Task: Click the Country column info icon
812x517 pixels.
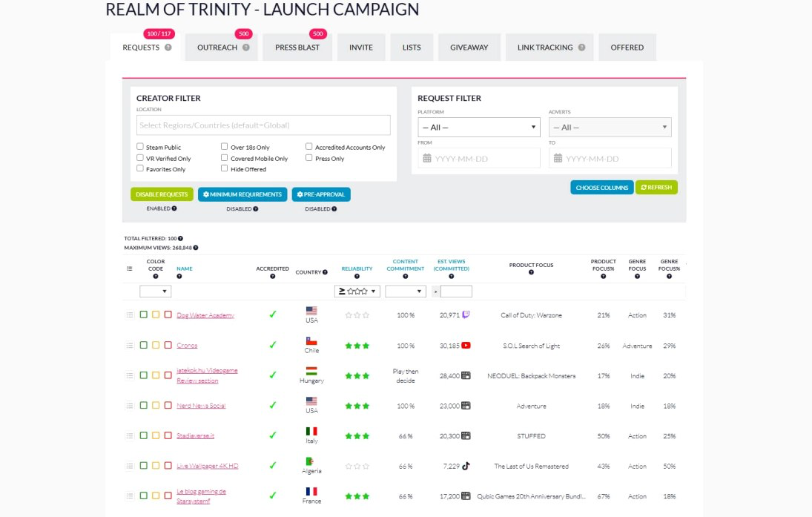Action: (x=326, y=272)
